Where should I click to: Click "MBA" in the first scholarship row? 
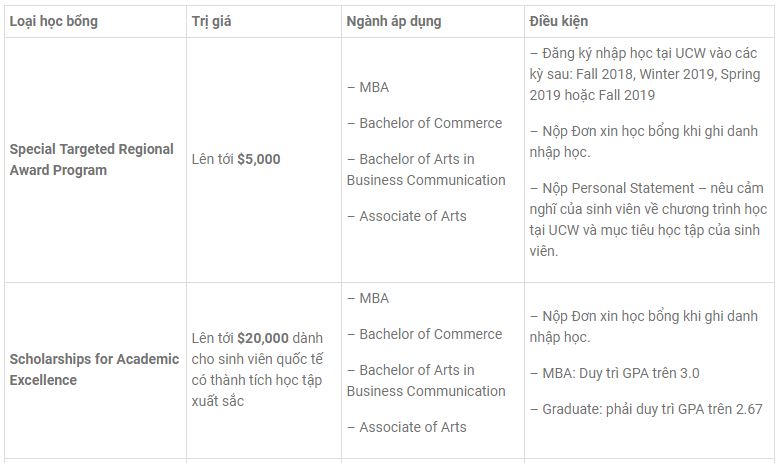click(373, 87)
